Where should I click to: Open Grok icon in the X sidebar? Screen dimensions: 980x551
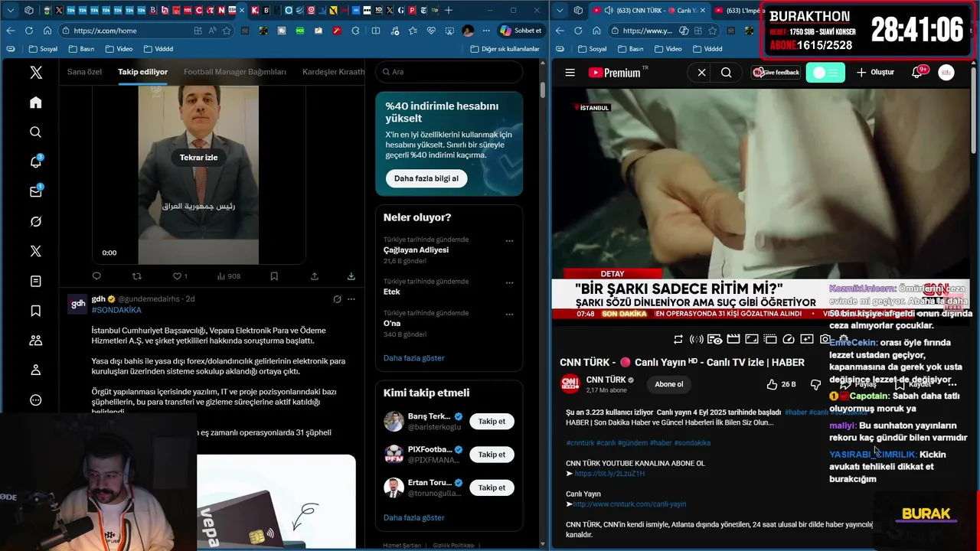(36, 222)
